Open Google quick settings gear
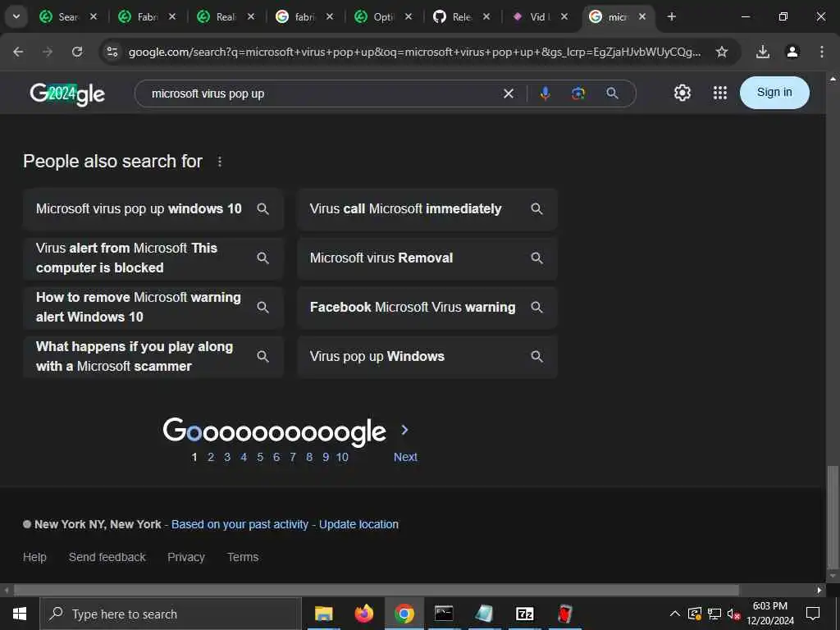840x630 pixels. pyautogui.click(x=682, y=94)
